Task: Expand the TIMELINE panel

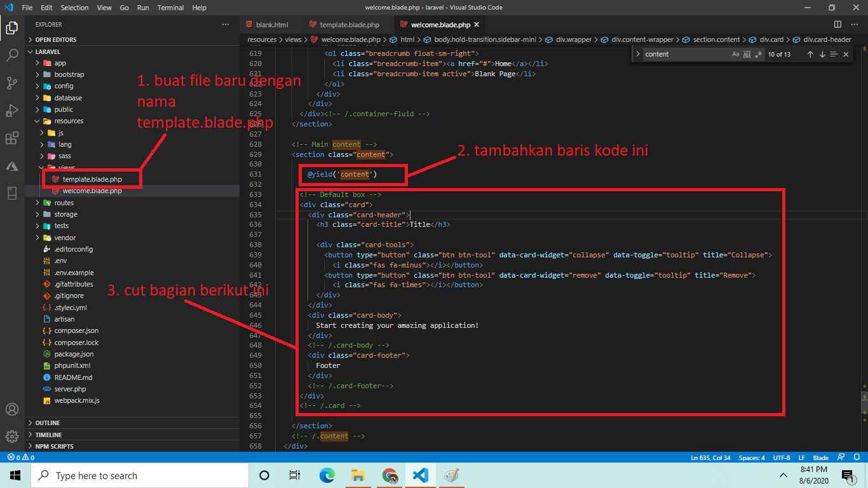Action: tap(132, 435)
